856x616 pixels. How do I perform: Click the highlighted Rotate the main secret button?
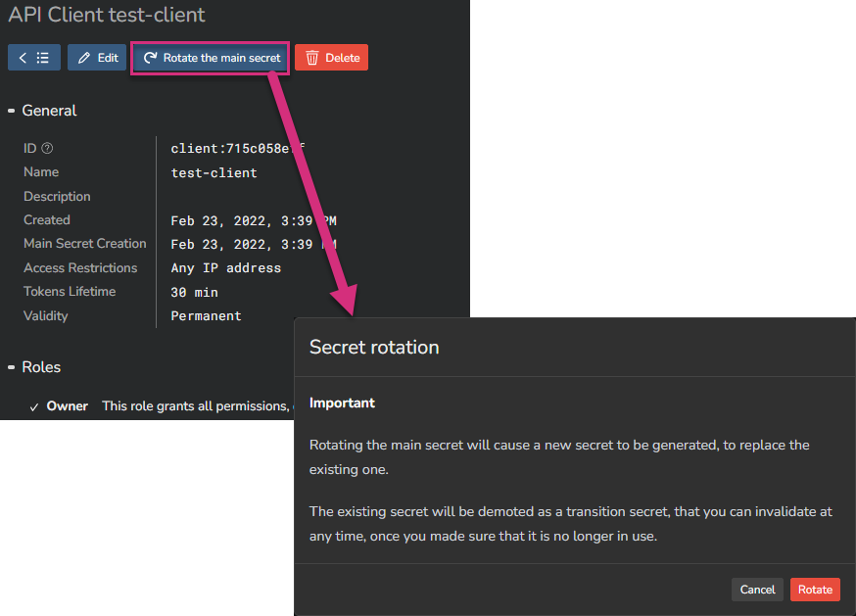pyautogui.click(x=210, y=57)
